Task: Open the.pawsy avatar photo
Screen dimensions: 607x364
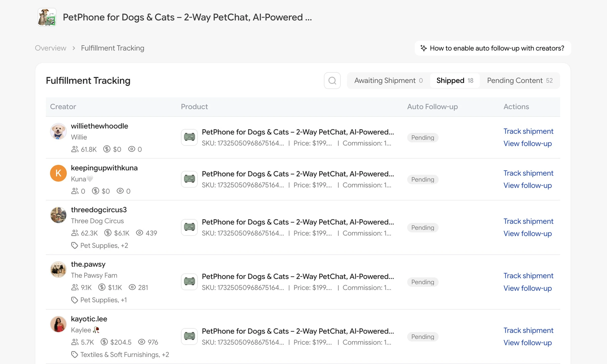Action: pyautogui.click(x=58, y=269)
